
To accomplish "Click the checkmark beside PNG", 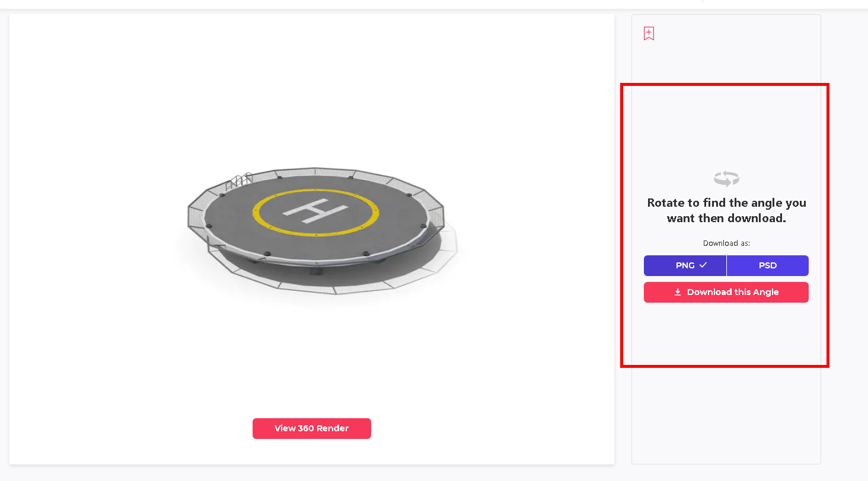I will coord(703,265).
